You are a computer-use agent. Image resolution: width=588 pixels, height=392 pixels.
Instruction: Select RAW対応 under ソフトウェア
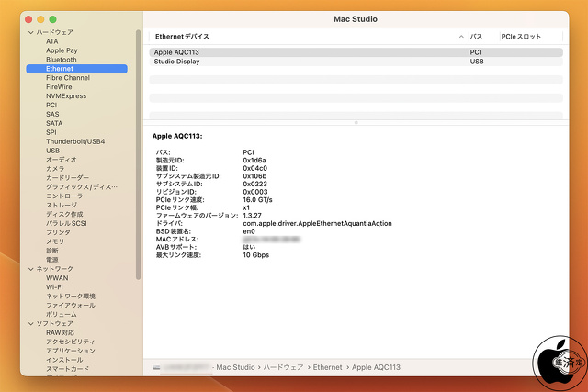[60, 333]
